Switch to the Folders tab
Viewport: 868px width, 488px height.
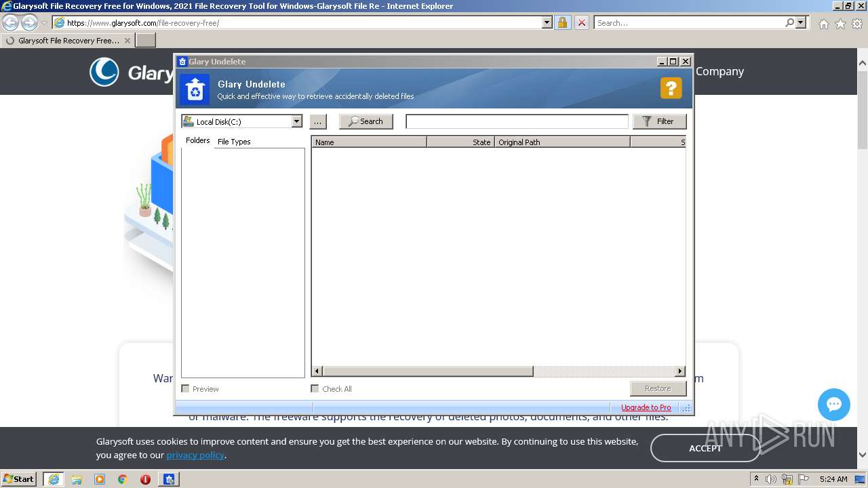(x=198, y=140)
